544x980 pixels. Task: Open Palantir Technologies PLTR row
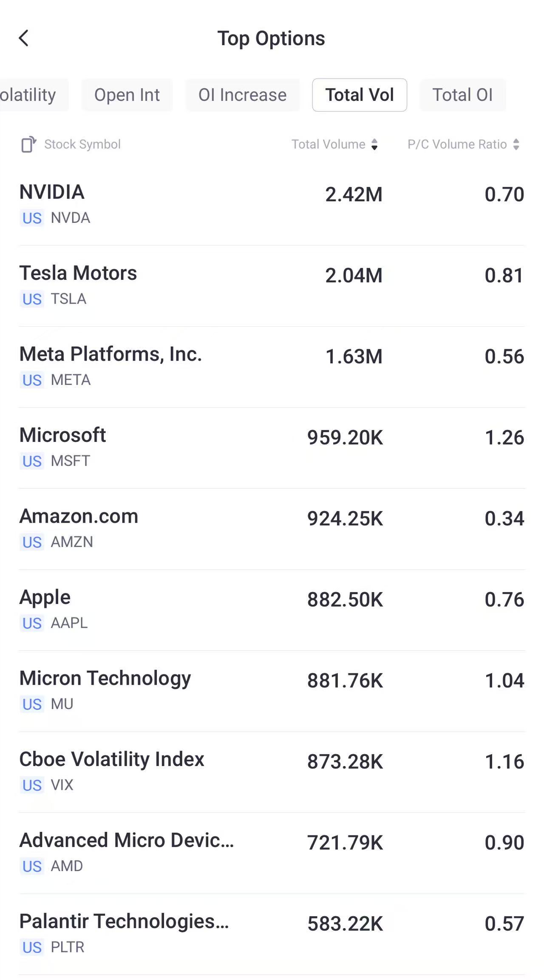click(x=272, y=933)
